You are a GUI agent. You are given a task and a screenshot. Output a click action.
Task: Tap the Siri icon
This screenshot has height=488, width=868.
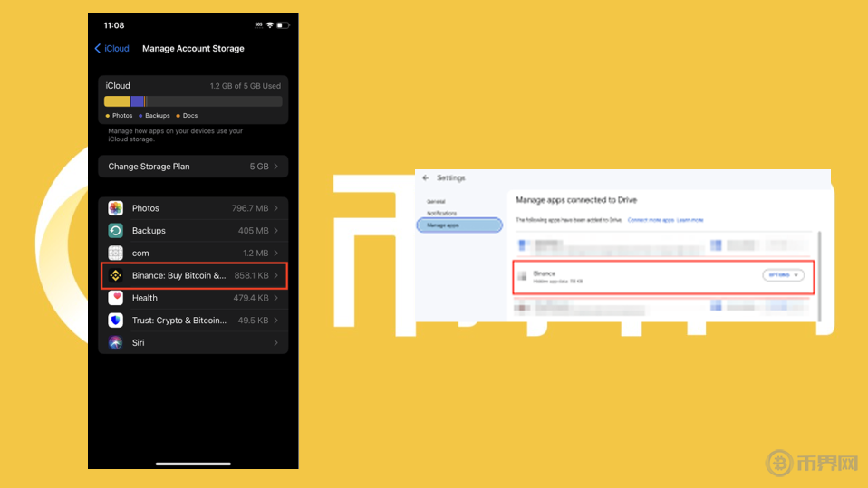click(116, 343)
